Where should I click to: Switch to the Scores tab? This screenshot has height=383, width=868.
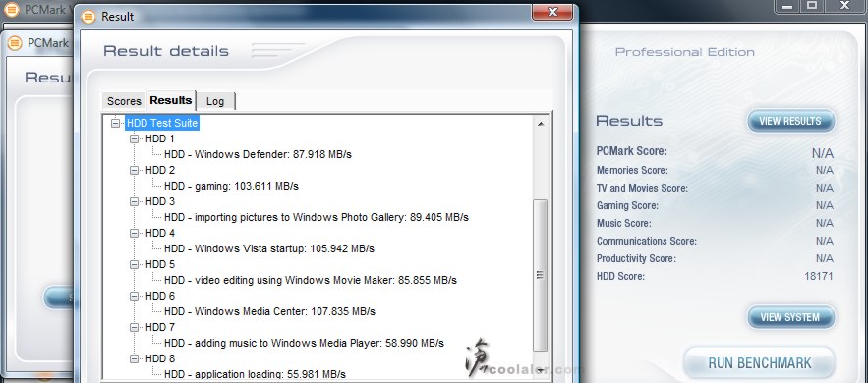124,102
